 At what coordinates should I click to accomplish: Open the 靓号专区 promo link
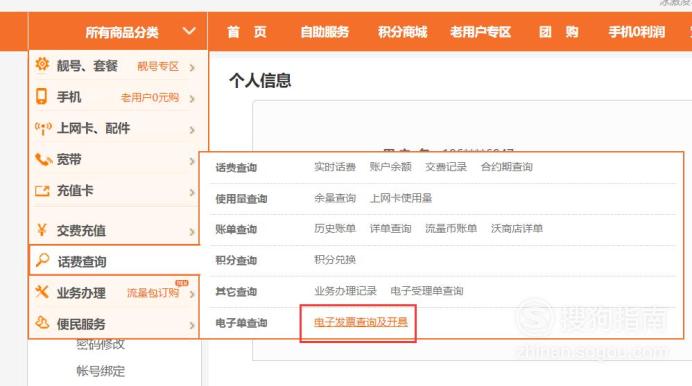158,67
